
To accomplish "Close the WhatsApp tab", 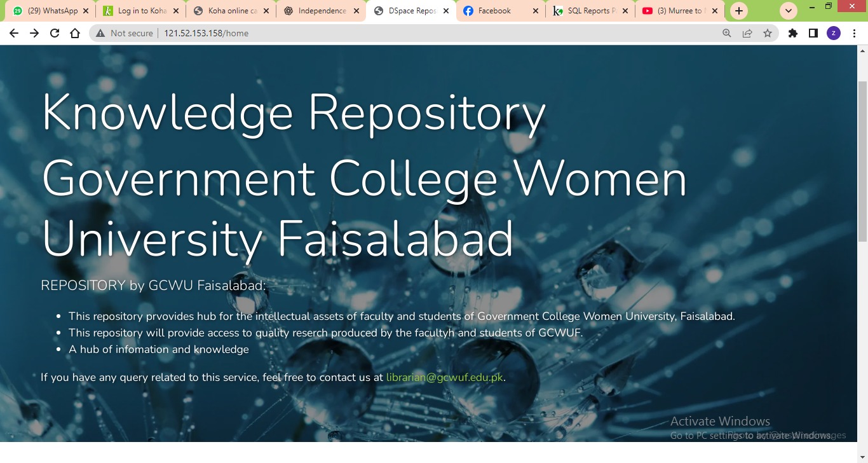I will point(86,11).
